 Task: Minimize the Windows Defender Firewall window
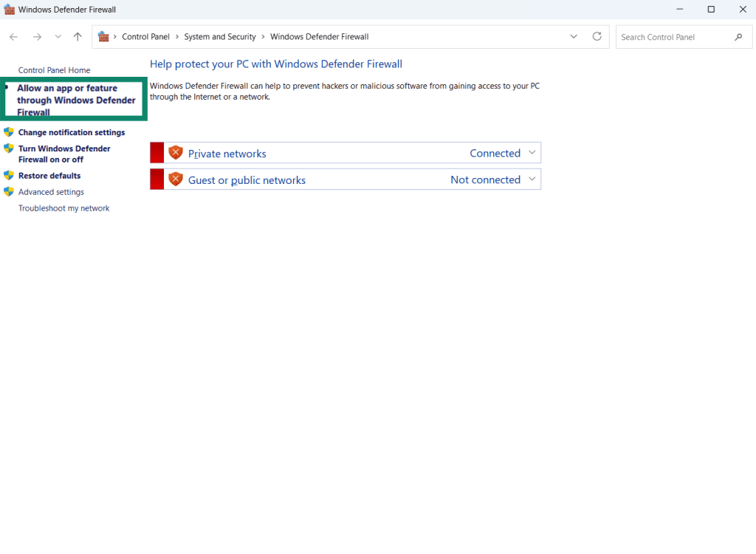pyautogui.click(x=680, y=9)
